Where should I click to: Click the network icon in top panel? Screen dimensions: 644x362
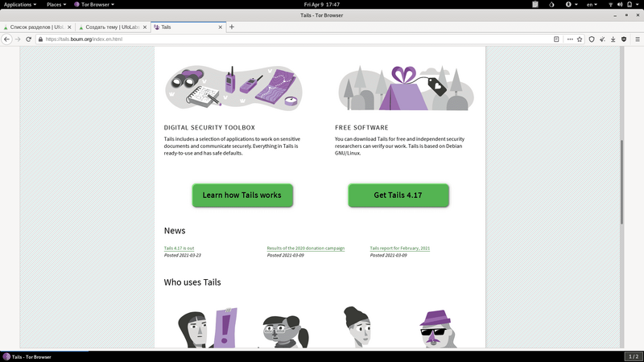pyautogui.click(x=611, y=4)
